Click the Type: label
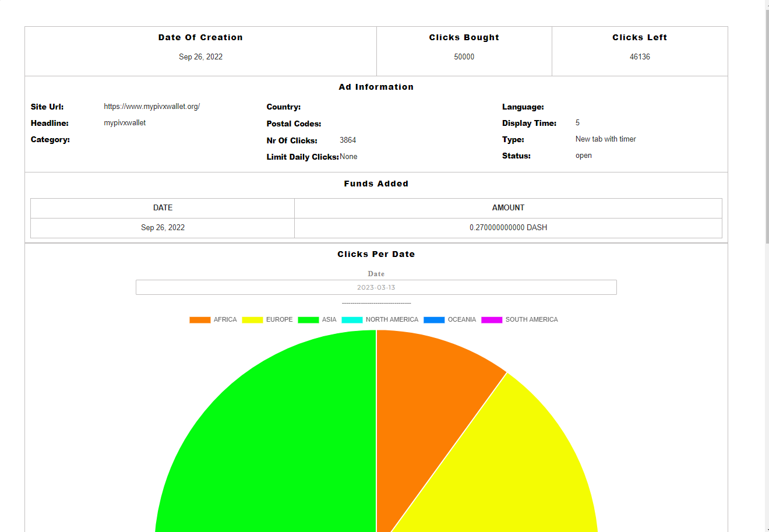769x532 pixels. click(513, 139)
